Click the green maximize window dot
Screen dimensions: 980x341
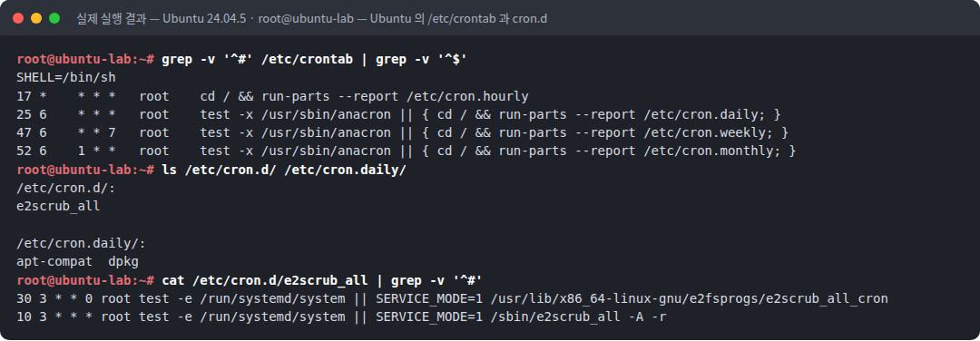(54, 18)
